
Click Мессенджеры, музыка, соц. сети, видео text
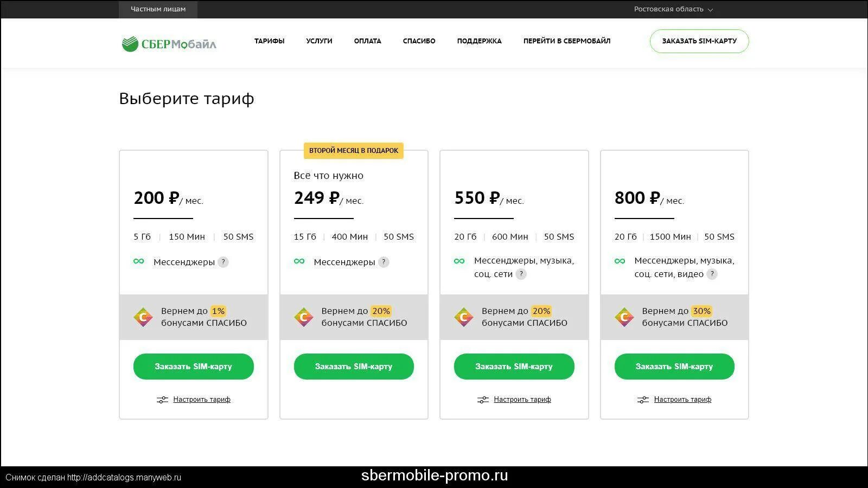pyautogui.click(x=684, y=267)
